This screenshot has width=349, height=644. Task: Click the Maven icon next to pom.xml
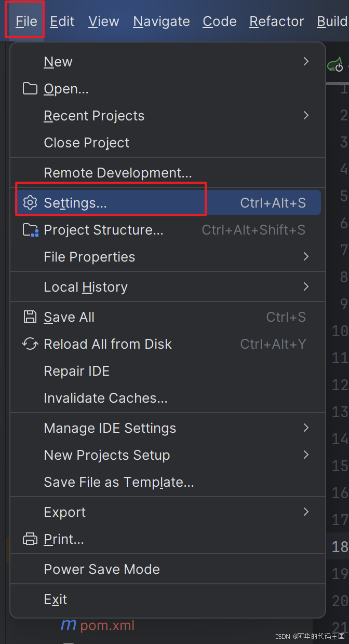tap(69, 625)
